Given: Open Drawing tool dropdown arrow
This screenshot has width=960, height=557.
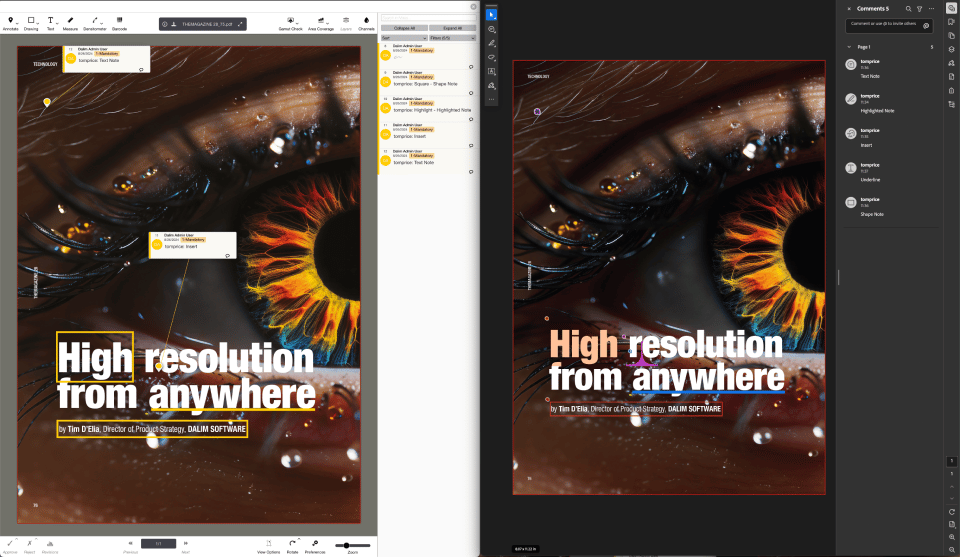Looking at the screenshot, I should [x=37, y=23].
